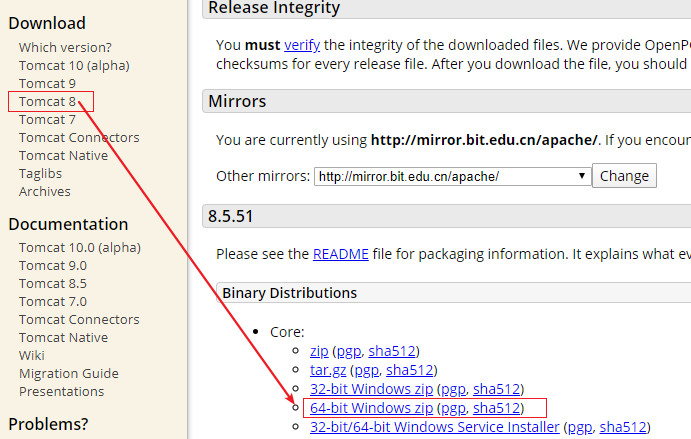Open pgp signature for tar.gz
This screenshot has height=439, width=691.
point(367,371)
